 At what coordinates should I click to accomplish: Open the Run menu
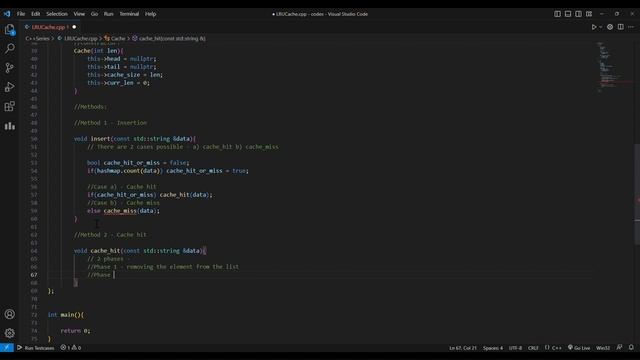109,14
